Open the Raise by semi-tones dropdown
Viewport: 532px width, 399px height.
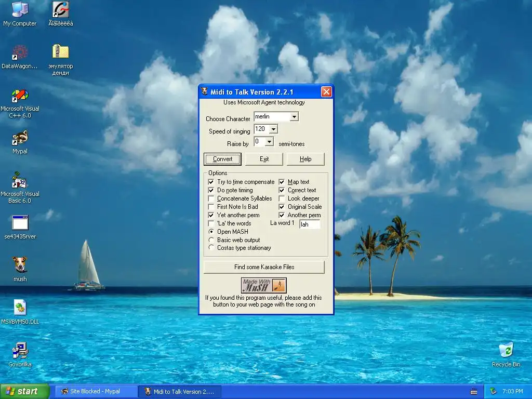point(269,141)
